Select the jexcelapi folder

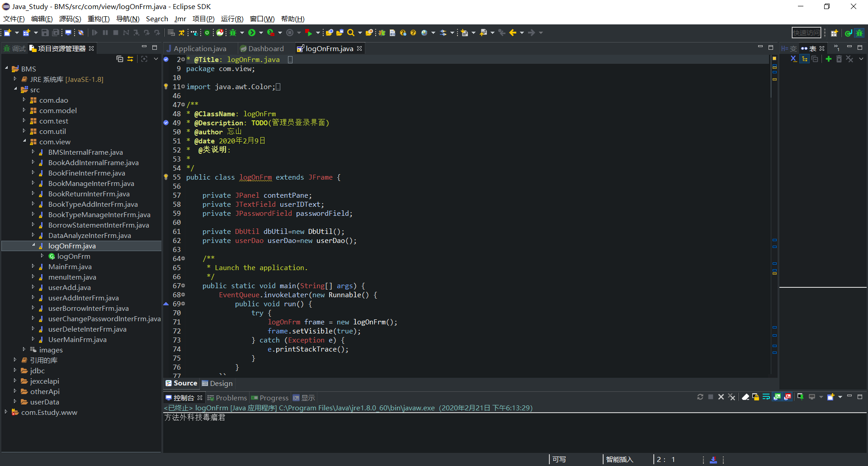point(44,381)
